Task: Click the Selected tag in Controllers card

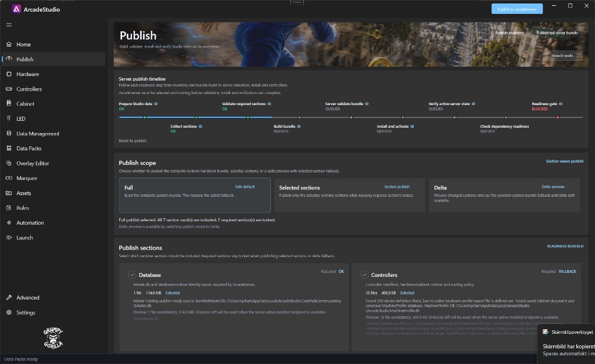Action: tap(407, 293)
